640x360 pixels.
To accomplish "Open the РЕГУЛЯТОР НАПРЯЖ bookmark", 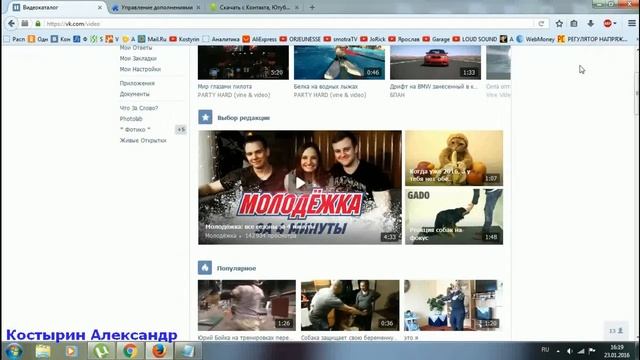I will (x=593, y=39).
